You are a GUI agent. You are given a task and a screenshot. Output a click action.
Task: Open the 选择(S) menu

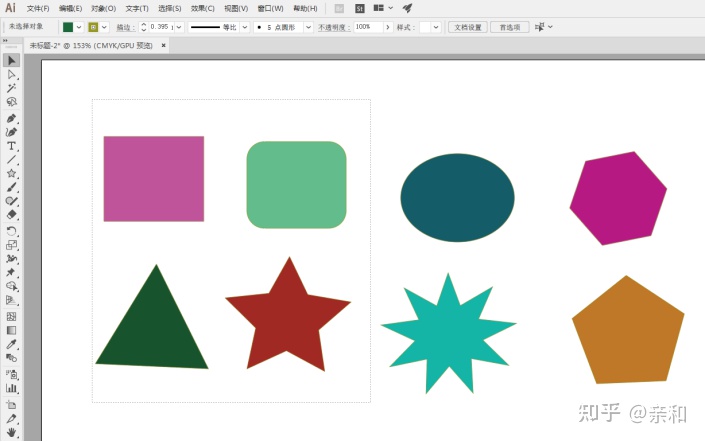(x=170, y=9)
